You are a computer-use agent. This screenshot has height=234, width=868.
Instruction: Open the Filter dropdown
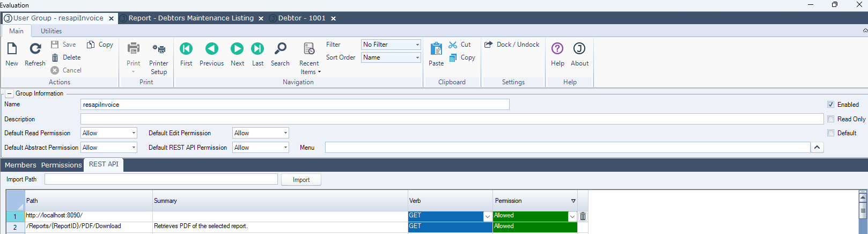pos(391,45)
